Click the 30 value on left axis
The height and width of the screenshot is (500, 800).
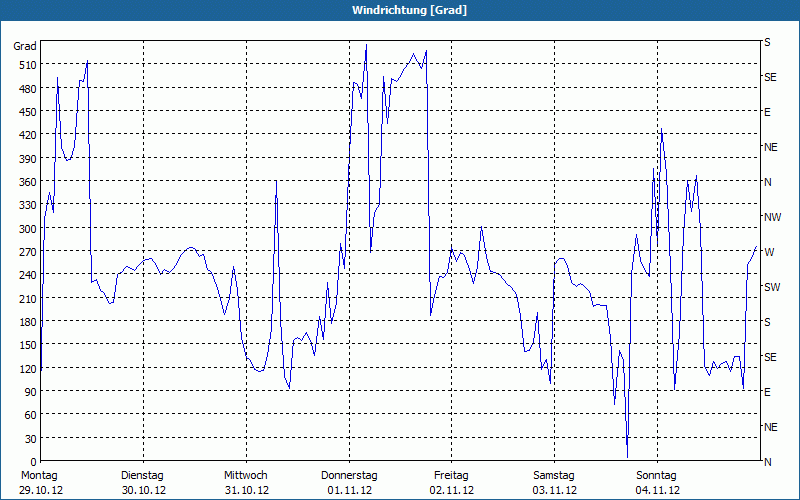tap(31, 439)
